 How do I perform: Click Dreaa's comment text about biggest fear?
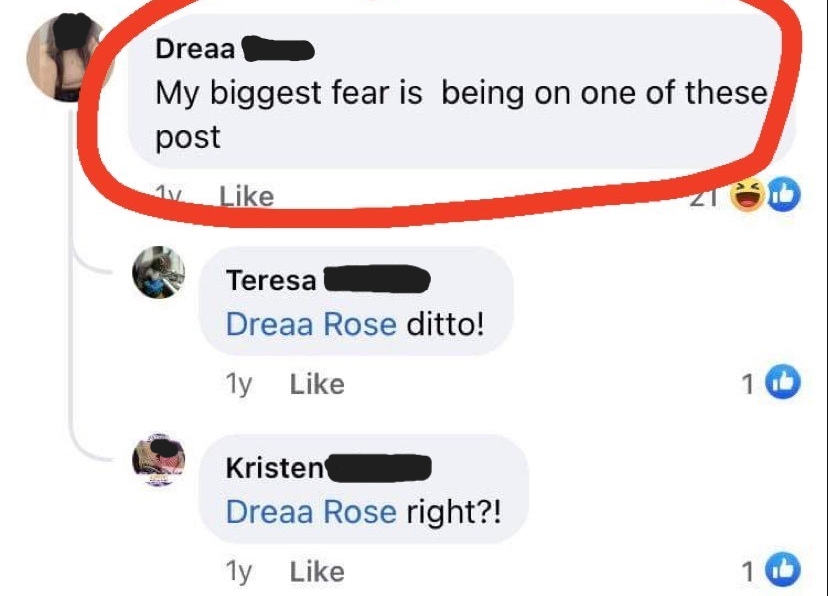pyautogui.click(x=461, y=115)
